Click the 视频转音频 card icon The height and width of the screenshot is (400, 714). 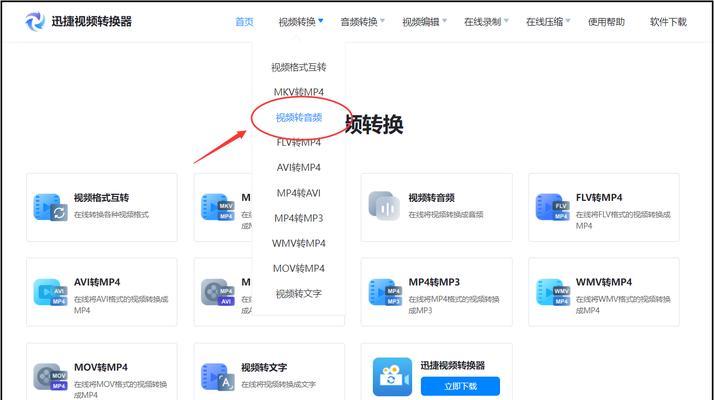coord(384,206)
